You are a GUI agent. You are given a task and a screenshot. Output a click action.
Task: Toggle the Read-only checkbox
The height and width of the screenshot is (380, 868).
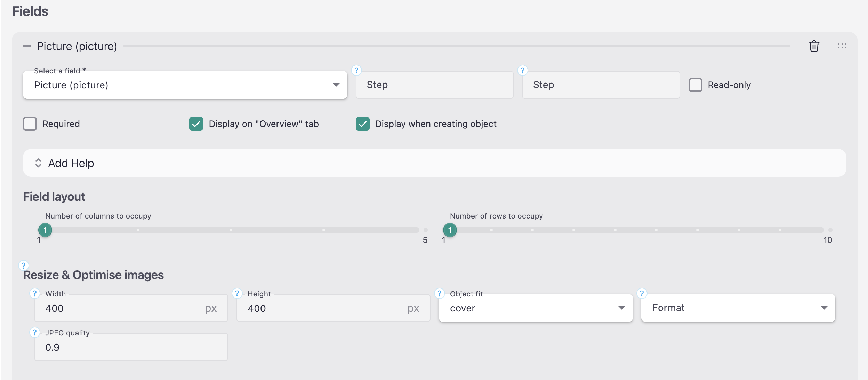[x=696, y=85]
